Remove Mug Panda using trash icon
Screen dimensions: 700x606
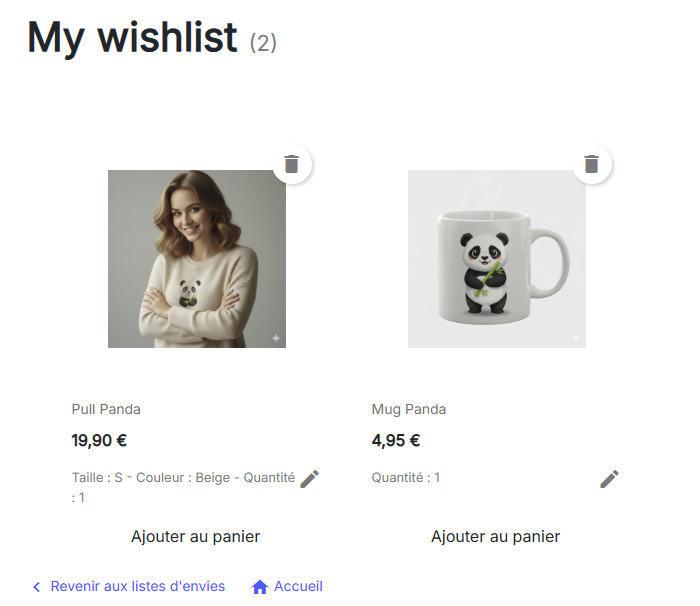(x=592, y=164)
